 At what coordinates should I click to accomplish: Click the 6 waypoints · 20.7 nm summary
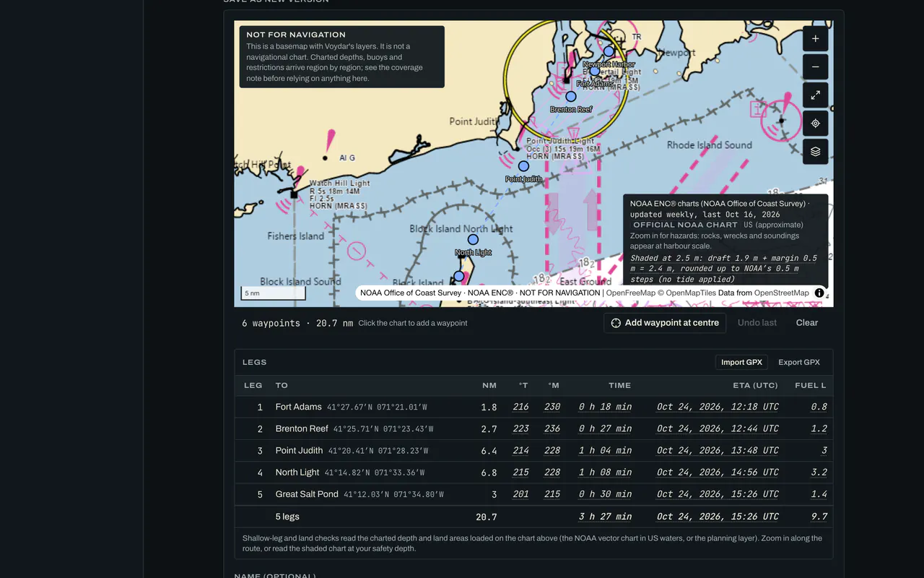[297, 323]
